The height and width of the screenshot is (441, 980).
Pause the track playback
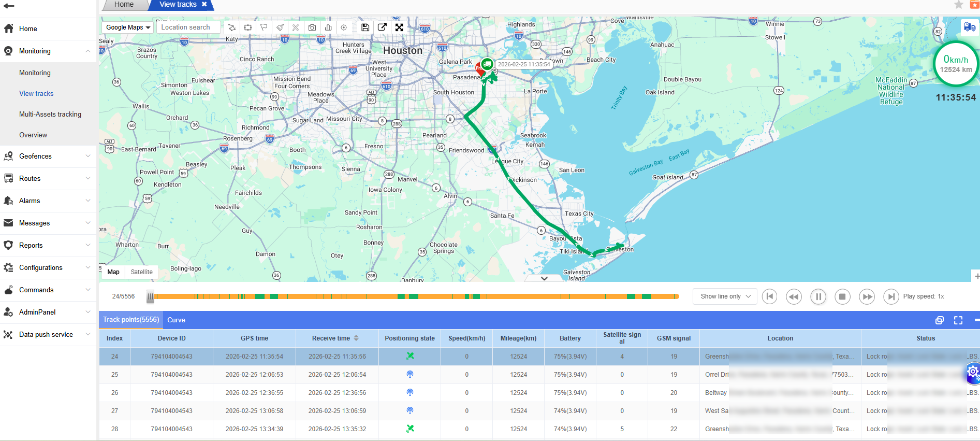818,296
